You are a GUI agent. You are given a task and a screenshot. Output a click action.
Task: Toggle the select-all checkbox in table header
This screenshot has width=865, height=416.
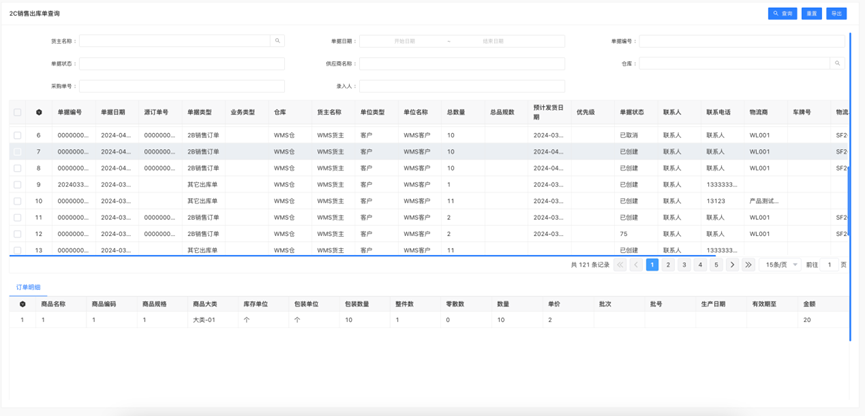[x=17, y=112]
